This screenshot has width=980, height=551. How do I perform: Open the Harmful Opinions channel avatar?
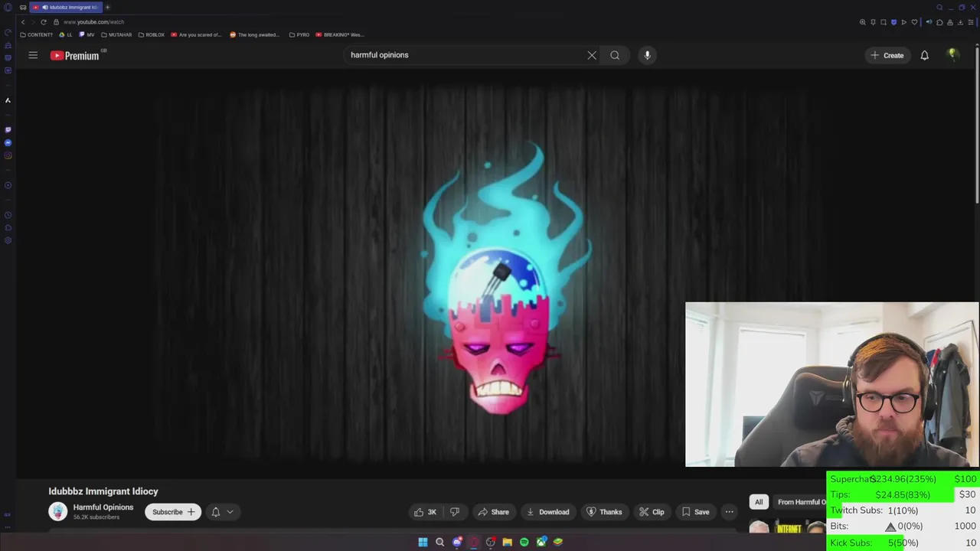point(57,511)
